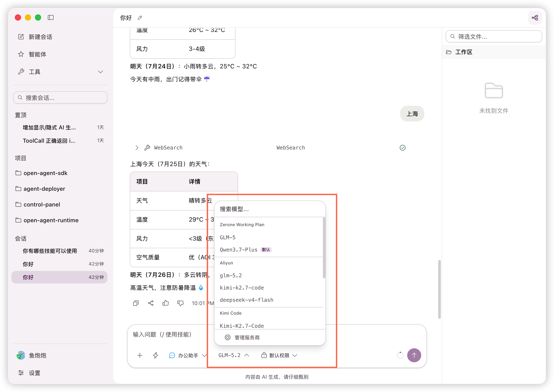Select the highlighted 你好 conversation
The image size is (554, 392).
(x=59, y=277)
